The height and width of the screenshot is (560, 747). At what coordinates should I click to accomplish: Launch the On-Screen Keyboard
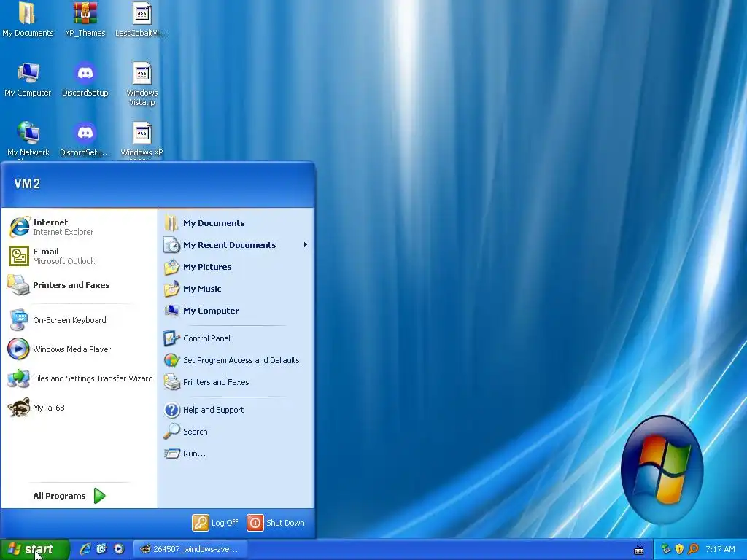(79, 320)
